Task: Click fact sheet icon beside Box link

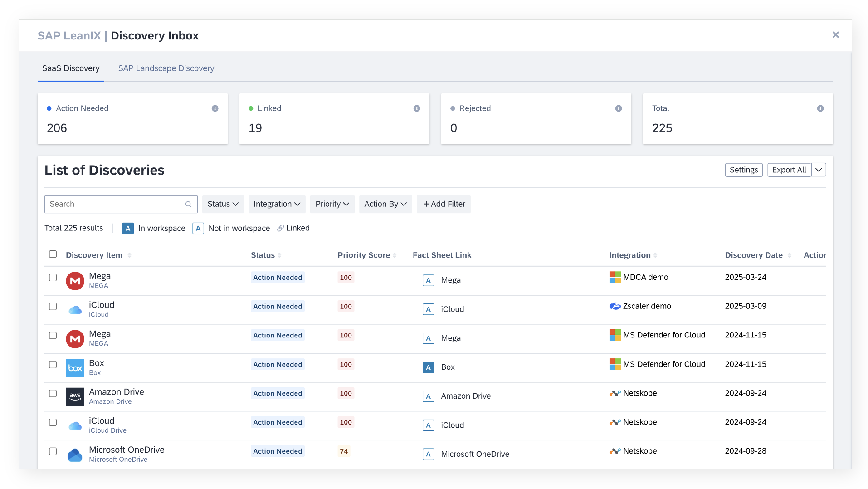Action: pyautogui.click(x=428, y=367)
